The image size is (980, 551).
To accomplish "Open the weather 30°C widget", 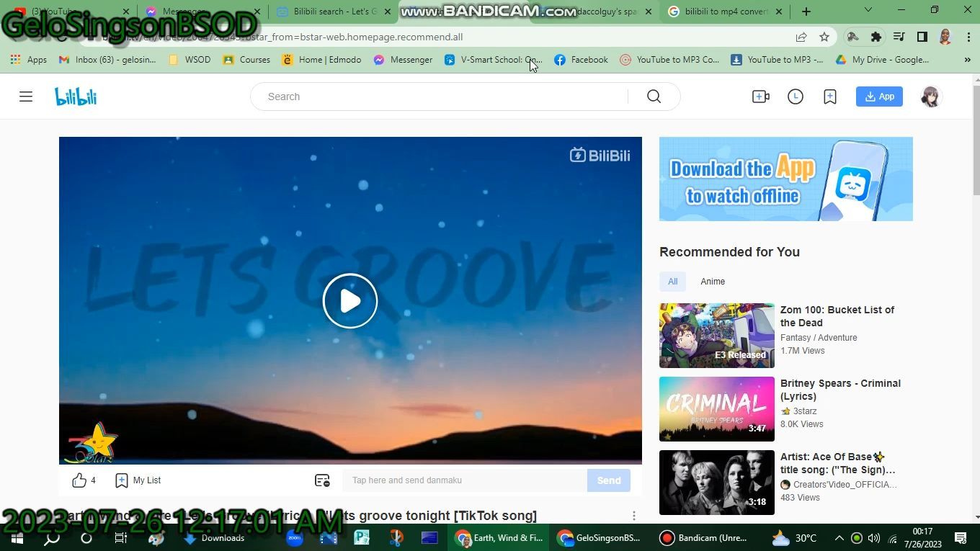I will tap(794, 538).
